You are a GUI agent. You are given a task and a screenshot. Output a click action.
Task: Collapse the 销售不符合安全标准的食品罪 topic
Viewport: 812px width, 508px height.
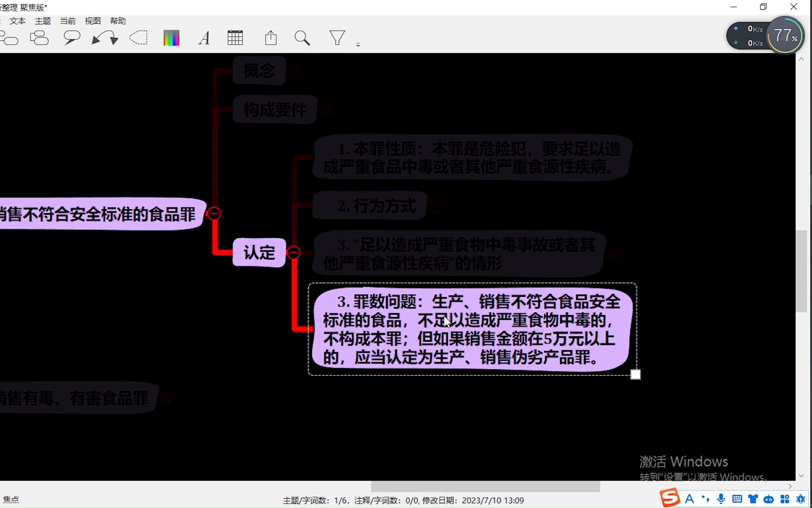coord(214,213)
